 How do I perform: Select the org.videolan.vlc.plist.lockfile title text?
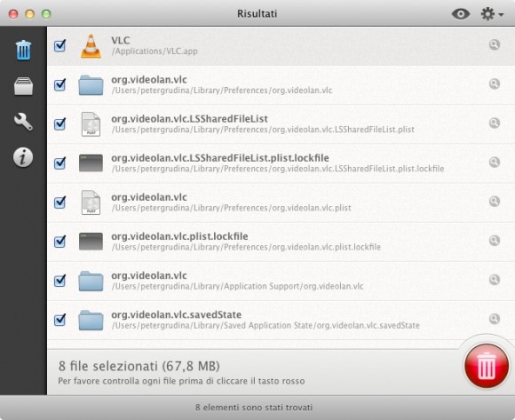pyautogui.click(x=179, y=236)
